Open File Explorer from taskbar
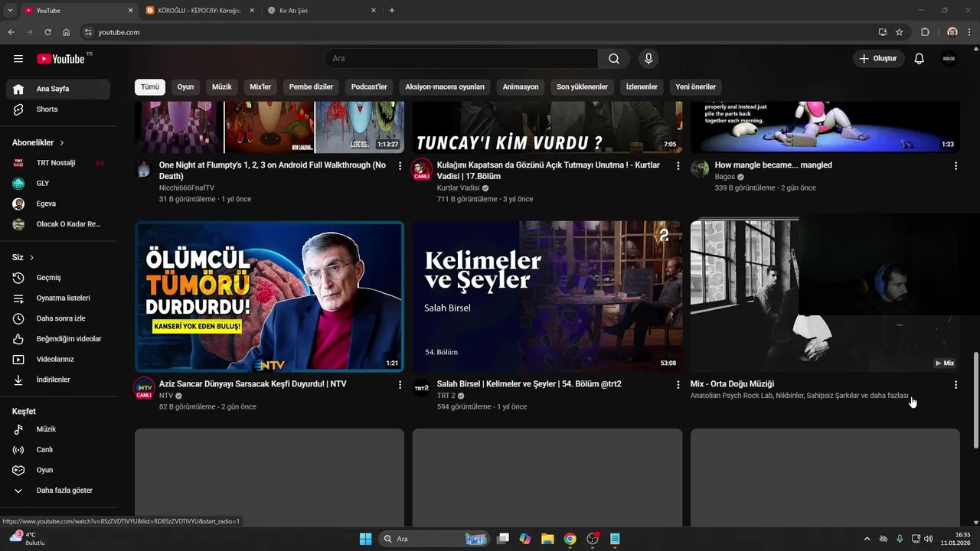The height and width of the screenshot is (551, 980). coord(547,539)
